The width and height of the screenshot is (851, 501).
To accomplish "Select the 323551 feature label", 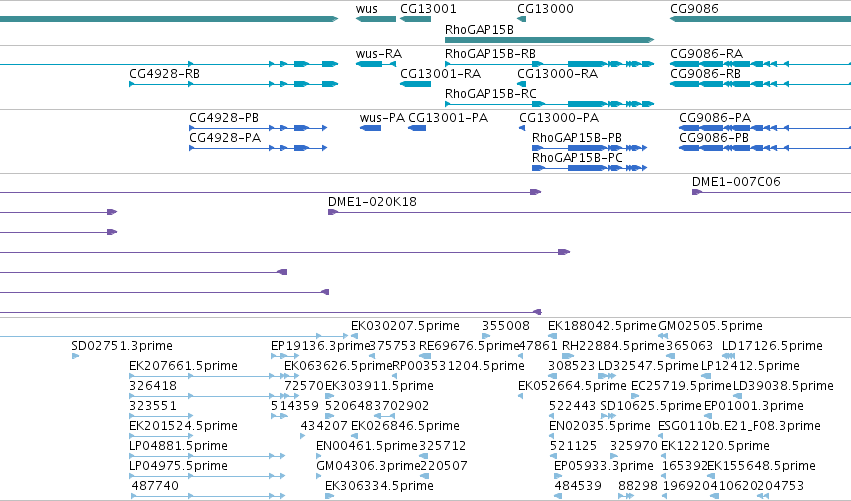I will pos(153,406).
